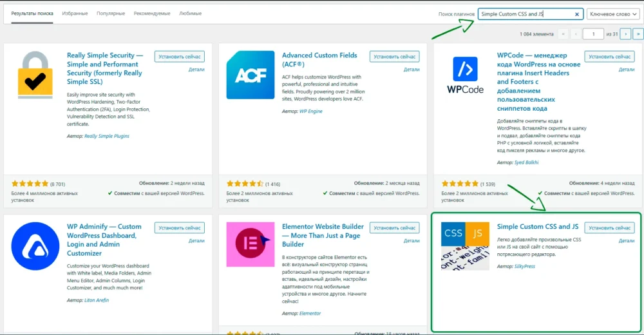Viewport: 644px width, 335px height.
Task: Switch to Популярные tab
Action: click(111, 14)
